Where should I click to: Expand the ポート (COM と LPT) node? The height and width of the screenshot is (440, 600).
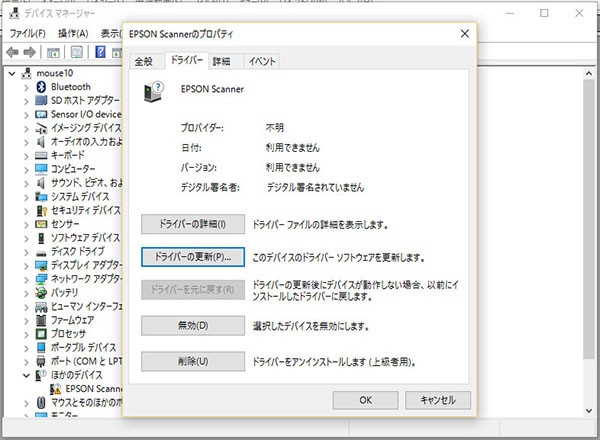26,362
